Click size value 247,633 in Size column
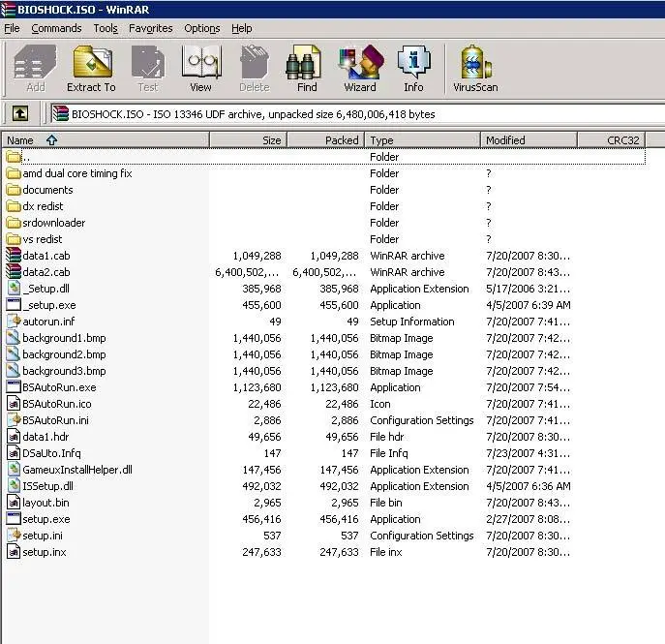The height and width of the screenshot is (644, 665). (261, 552)
